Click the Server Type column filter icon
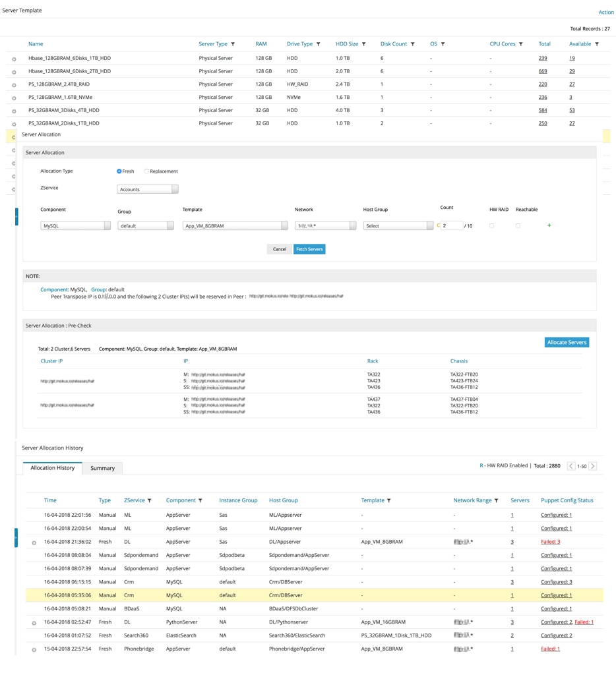 coord(233,44)
